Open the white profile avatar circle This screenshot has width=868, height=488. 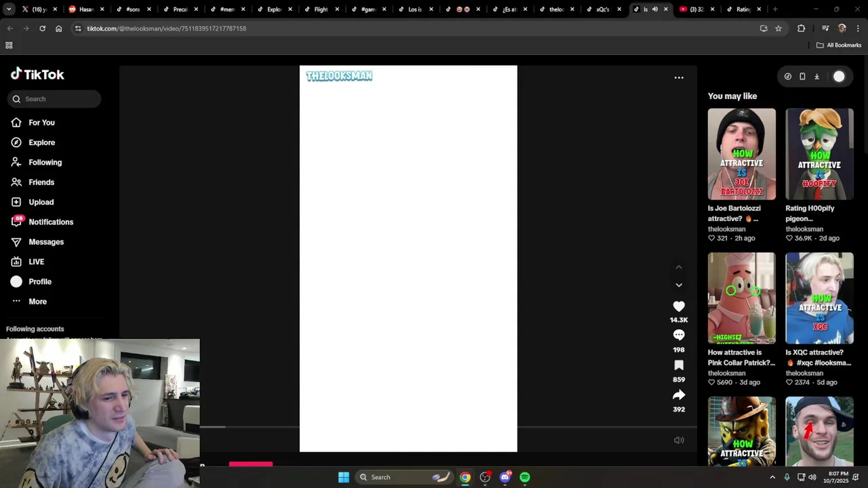(x=839, y=77)
